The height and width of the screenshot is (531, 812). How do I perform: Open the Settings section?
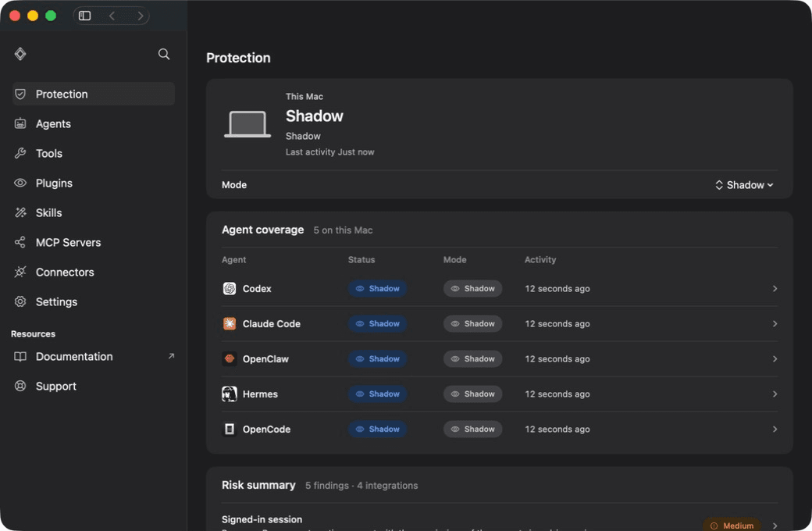[x=94, y=301]
